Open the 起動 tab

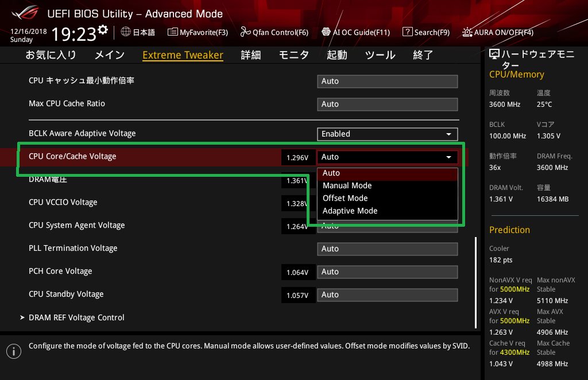coord(336,55)
